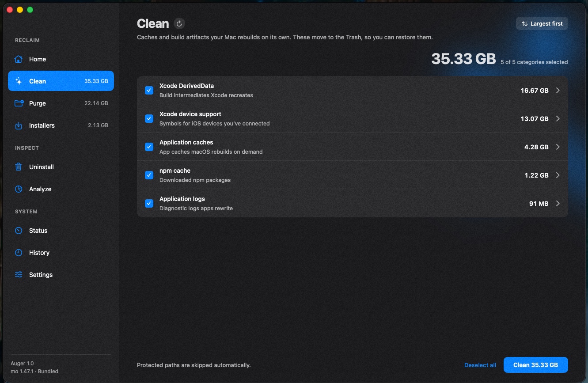Image resolution: width=588 pixels, height=383 pixels.
Task: Click the Installers download icon
Action: click(19, 125)
